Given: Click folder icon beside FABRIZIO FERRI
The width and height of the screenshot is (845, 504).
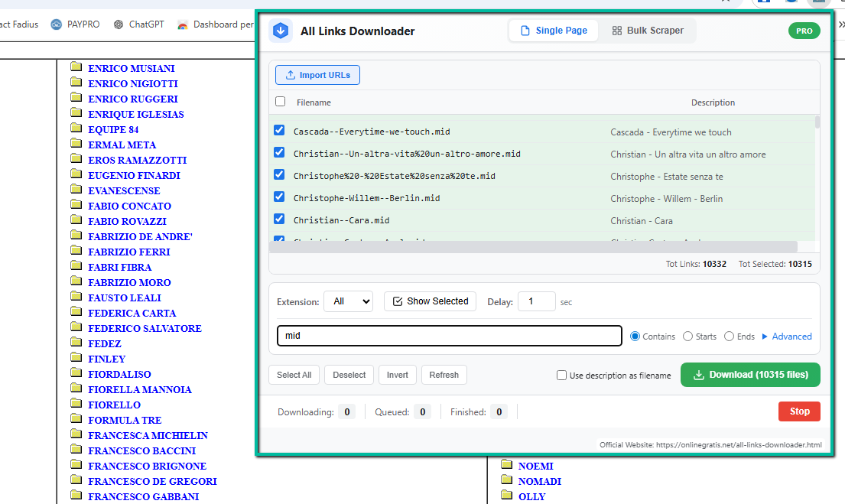Looking at the screenshot, I should [76, 250].
